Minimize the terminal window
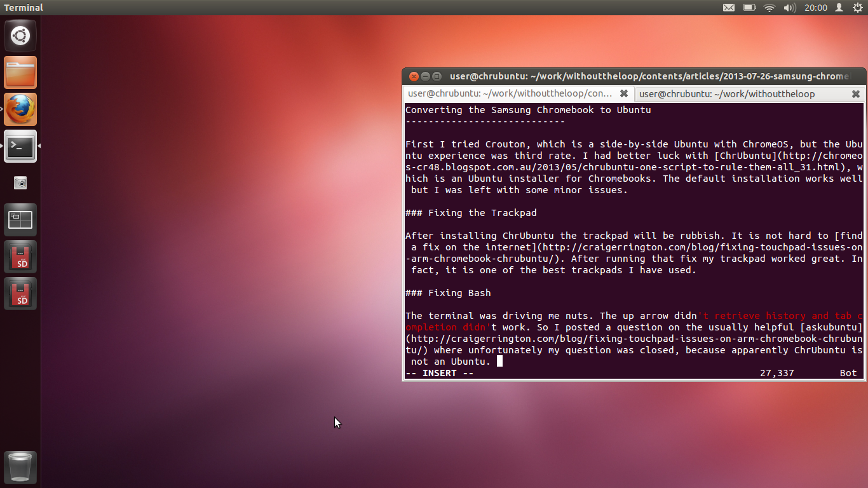868x488 pixels. [425, 76]
